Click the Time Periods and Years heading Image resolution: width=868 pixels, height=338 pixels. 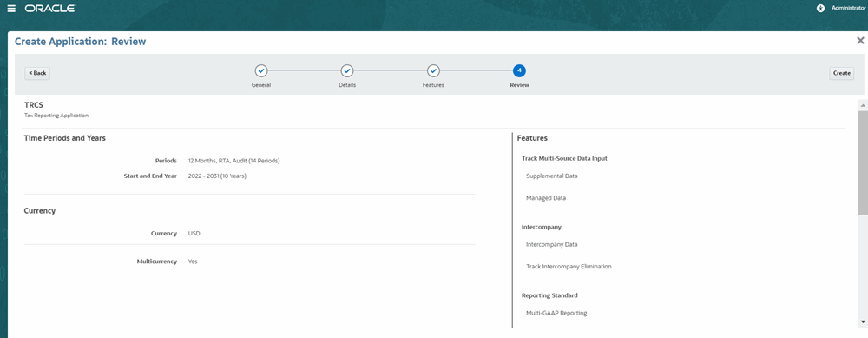pyautogui.click(x=65, y=138)
